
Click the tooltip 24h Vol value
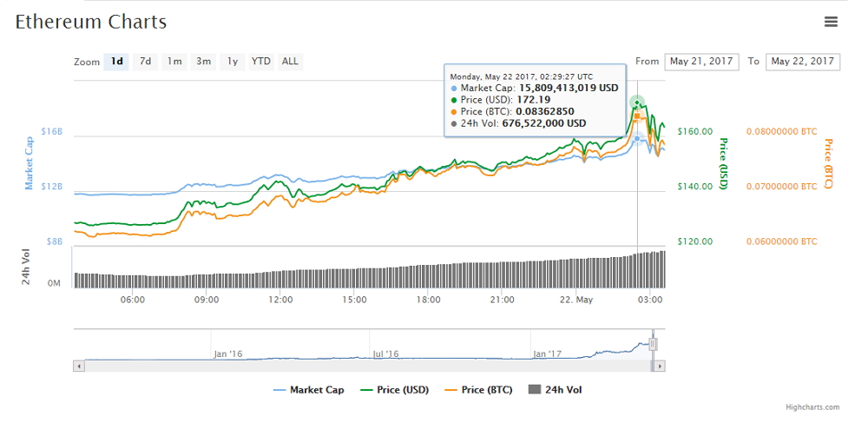pyautogui.click(x=544, y=123)
